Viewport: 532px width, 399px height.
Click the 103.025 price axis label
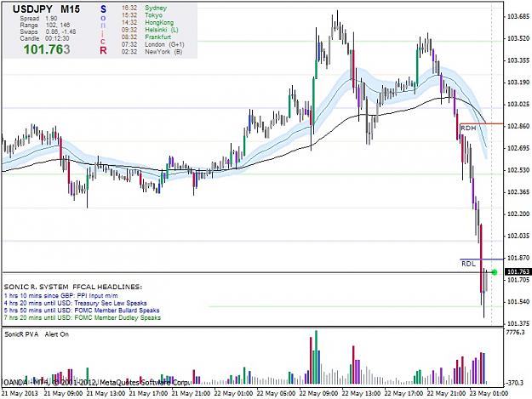518,105
